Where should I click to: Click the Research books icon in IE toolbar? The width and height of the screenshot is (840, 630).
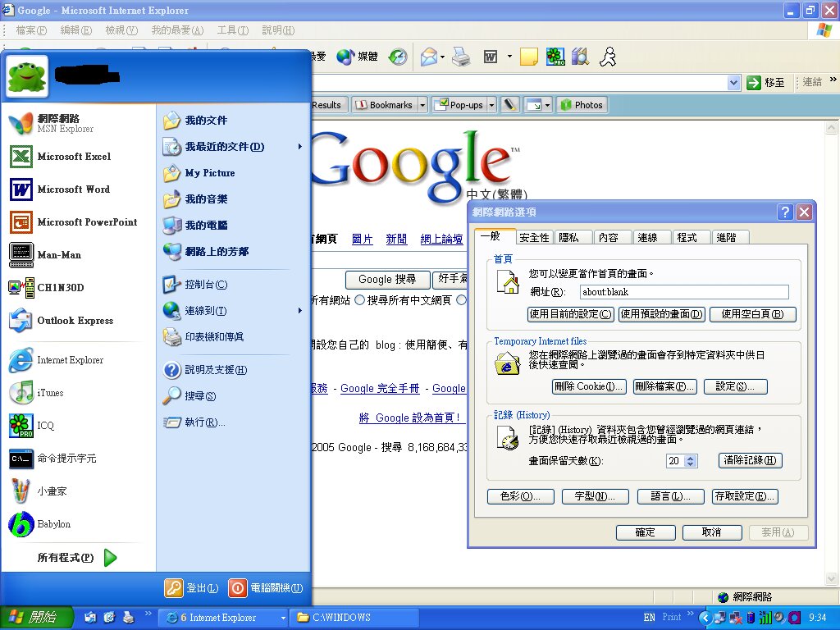[x=580, y=57]
